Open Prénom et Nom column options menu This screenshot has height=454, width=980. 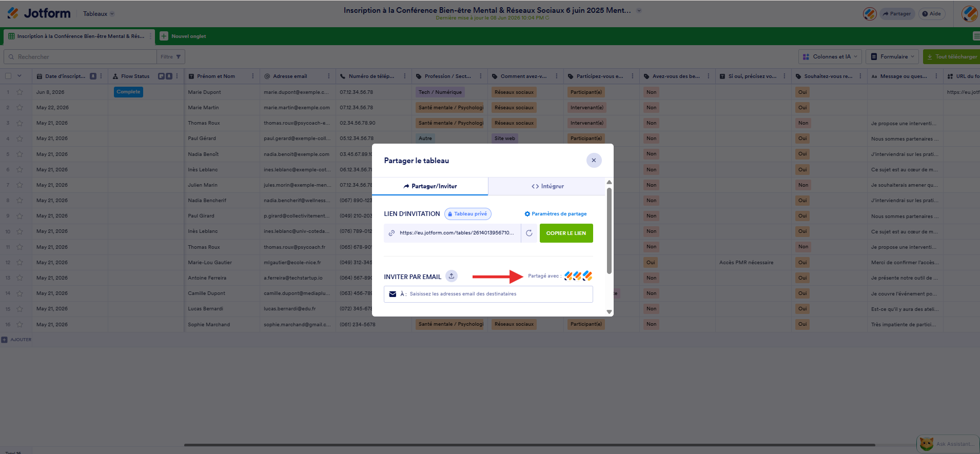click(253, 76)
